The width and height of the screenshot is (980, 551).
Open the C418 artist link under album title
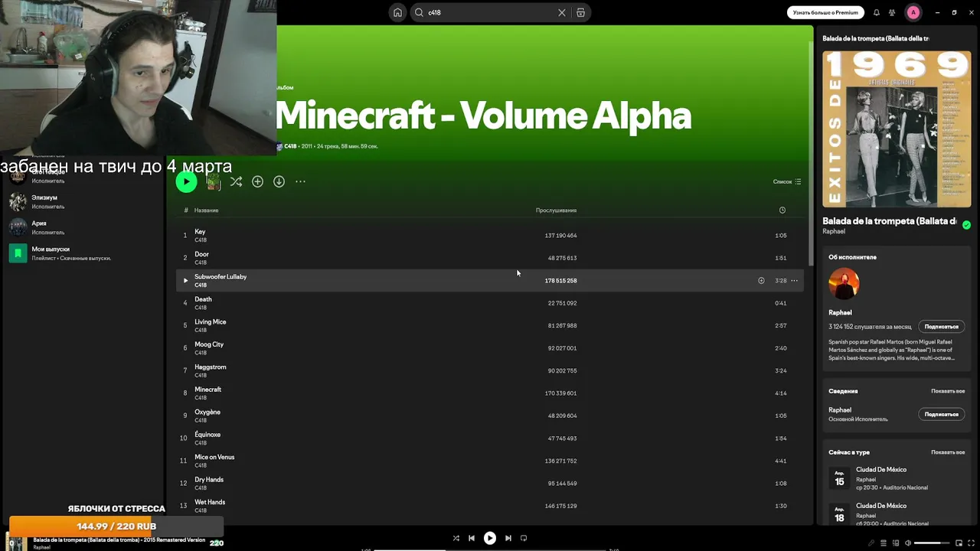(290, 146)
